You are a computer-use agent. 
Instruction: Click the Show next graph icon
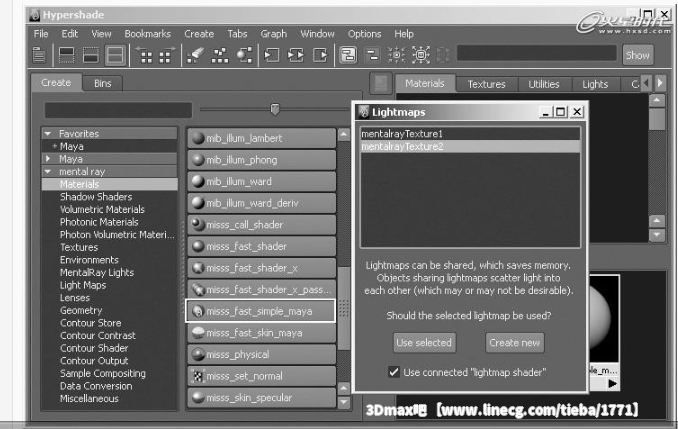(x=166, y=55)
